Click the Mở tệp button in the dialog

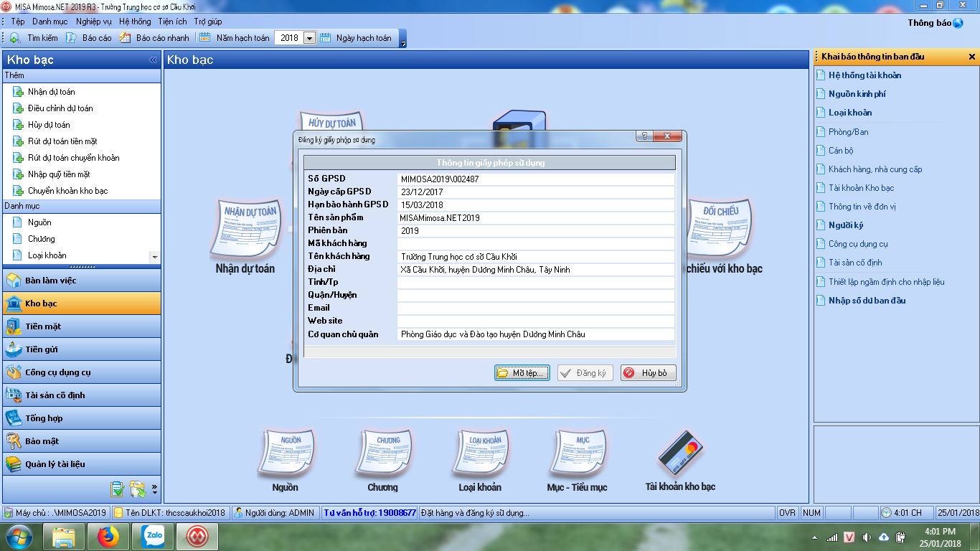(522, 373)
